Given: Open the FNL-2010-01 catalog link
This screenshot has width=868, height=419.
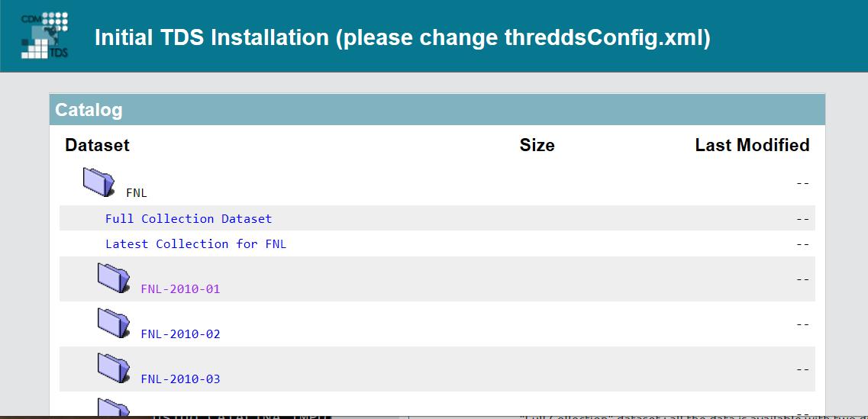Looking at the screenshot, I should click(x=180, y=289).
